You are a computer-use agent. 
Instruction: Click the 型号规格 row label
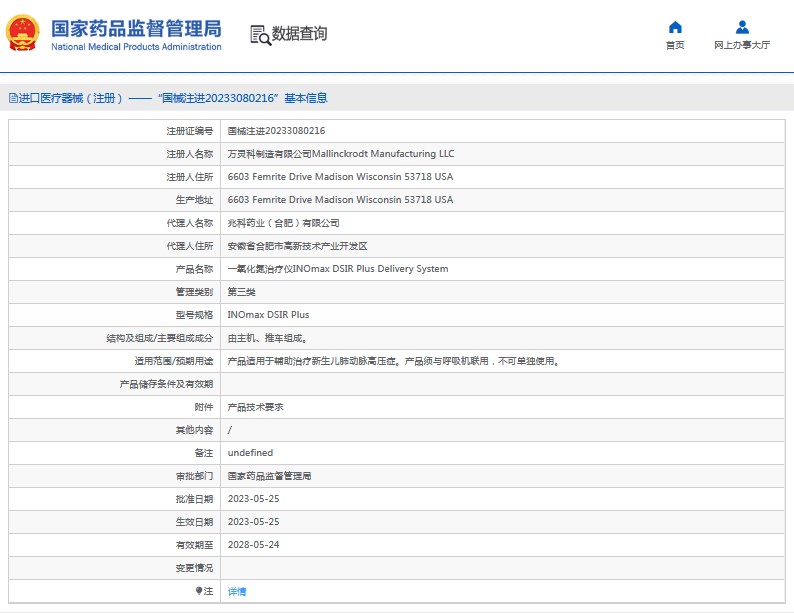coord(194,315)
